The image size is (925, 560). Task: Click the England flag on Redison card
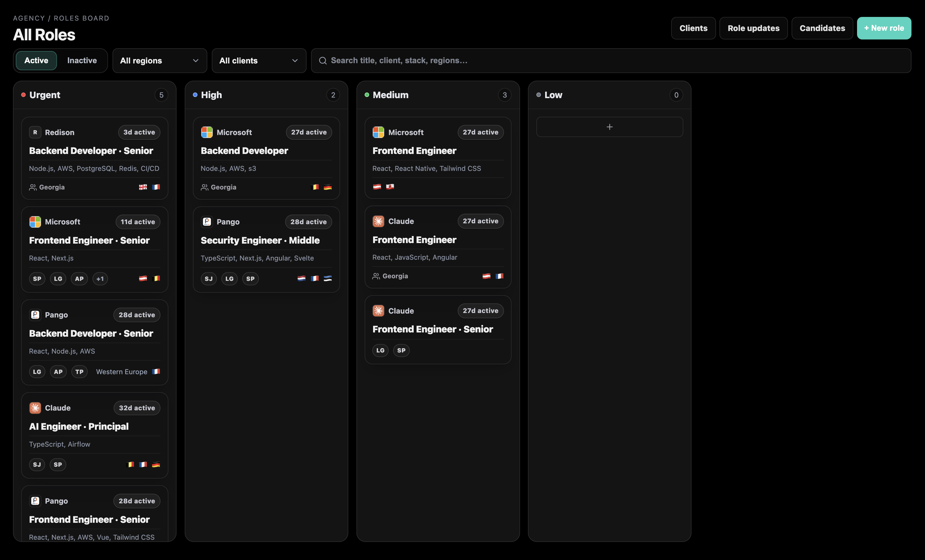pyautogui.click(x=143, y=187)
